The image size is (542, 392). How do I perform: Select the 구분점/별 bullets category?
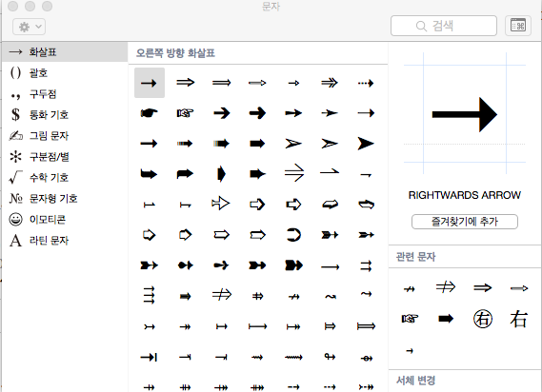(65, 157)
